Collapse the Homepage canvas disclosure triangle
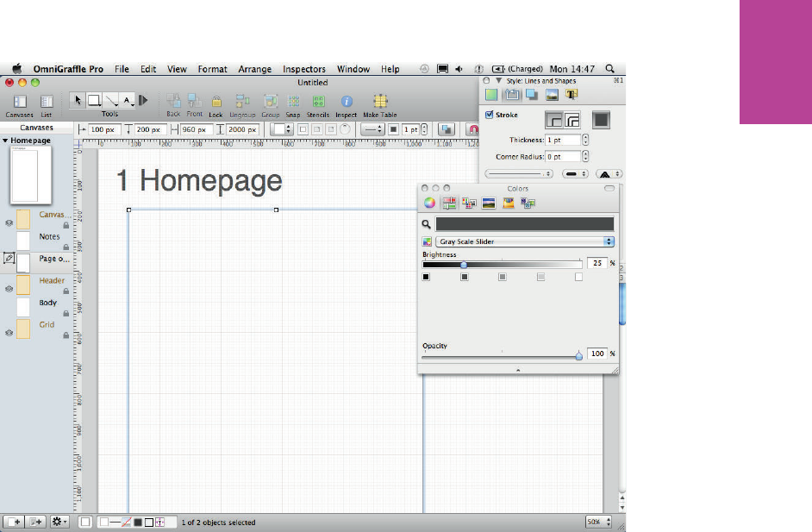The image size is (812, 532). [5, 141]
